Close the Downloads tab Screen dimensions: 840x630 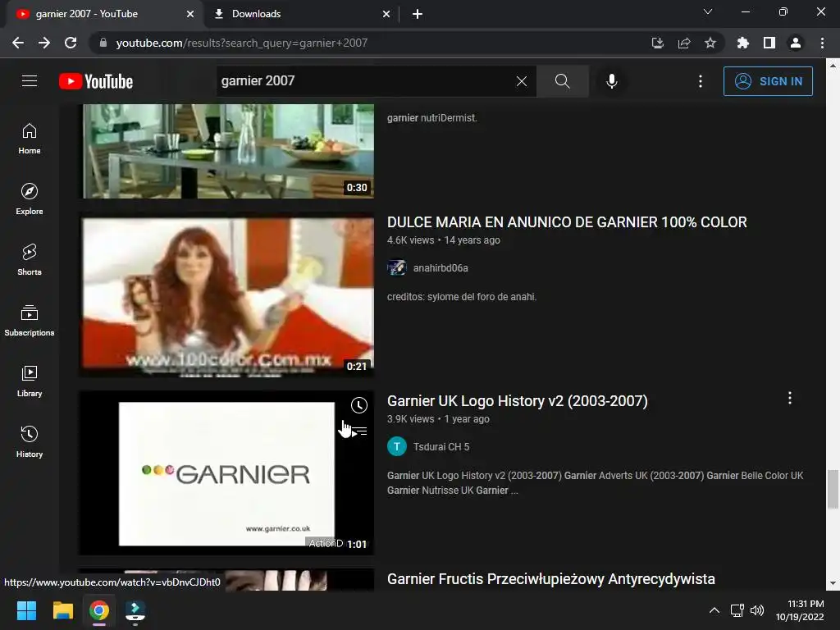tap(386, 14)
